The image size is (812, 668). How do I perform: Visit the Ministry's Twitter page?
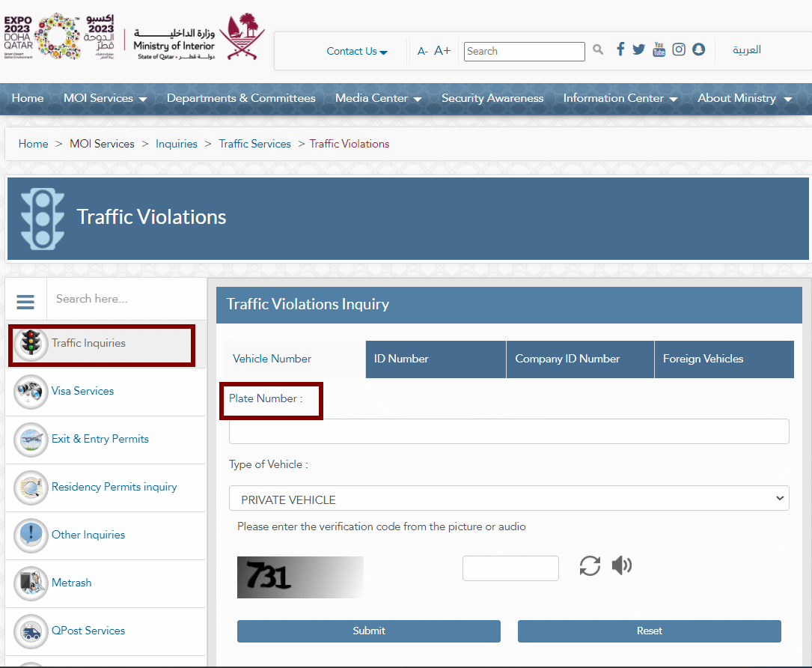(638, 49)
